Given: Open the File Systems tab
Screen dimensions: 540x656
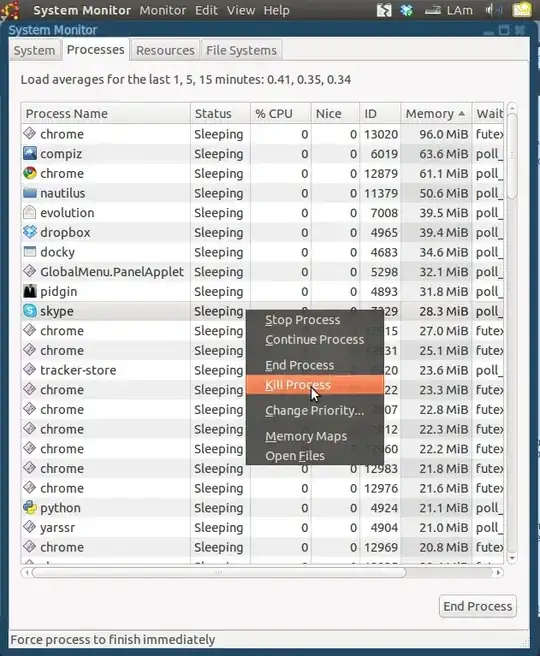Looking at the screenshot, I should click(241, 50).
